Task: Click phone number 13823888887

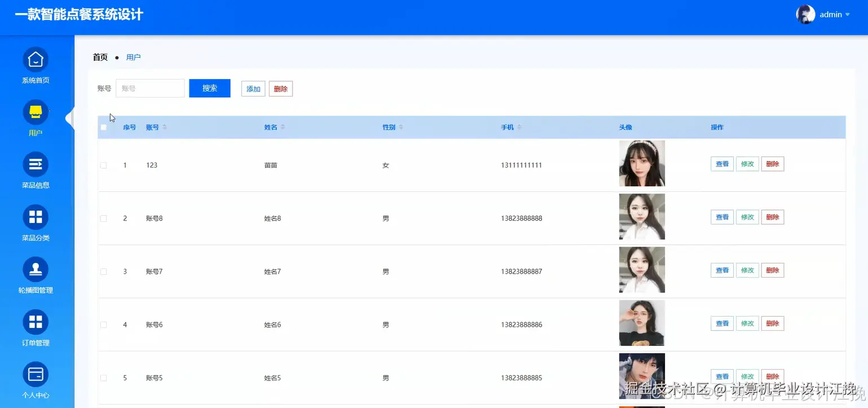Action: (x=521, y=271)
